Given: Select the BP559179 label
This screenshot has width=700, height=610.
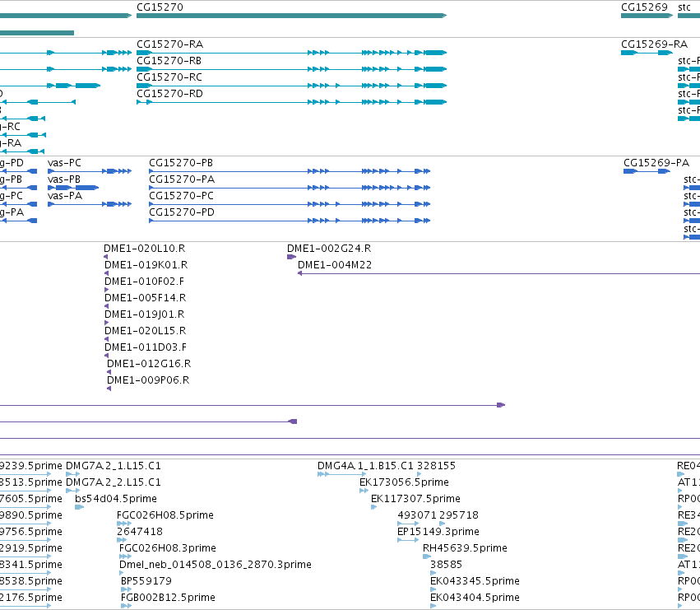Looking at the screenshot, I should tap(146, 581).
